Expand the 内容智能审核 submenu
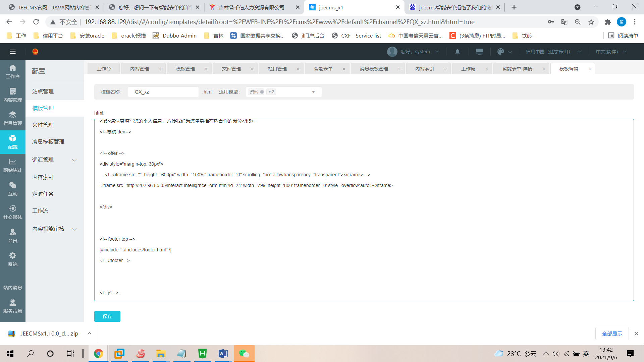The image size is (644, 362). coord(74,229)
